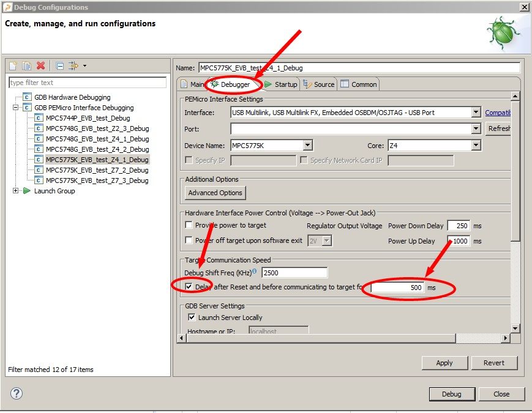The height and width of the screenshot is (413, 532).
Task: Open the Core selection dropdown
Action: [x=476, y=145]
